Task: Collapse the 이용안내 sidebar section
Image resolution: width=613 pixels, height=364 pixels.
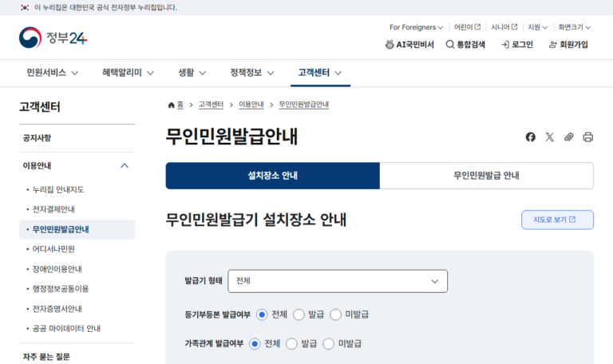Action: [x=77, y=166]
